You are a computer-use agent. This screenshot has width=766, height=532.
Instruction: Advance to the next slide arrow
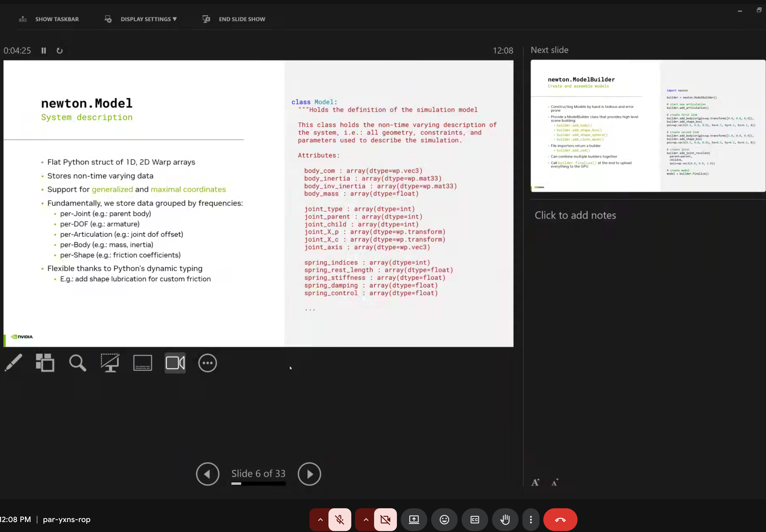click(x=309, y=474)
